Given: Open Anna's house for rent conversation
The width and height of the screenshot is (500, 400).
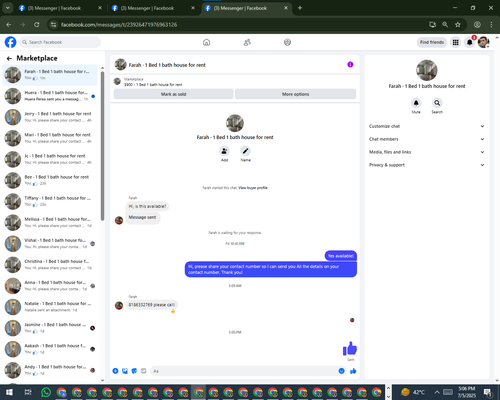Looking at the screenshot, I should (50, 285).
